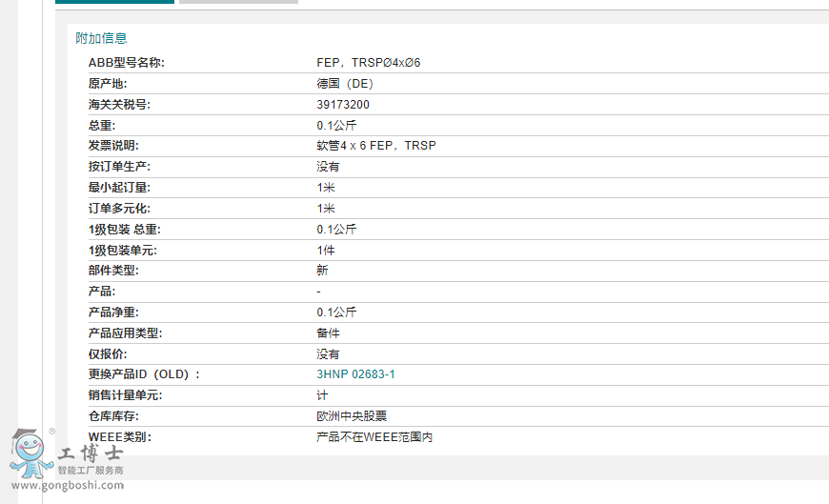Select the active teal tab at top
Viewport: 829px width, 504px height.
[x=114, y=2]
